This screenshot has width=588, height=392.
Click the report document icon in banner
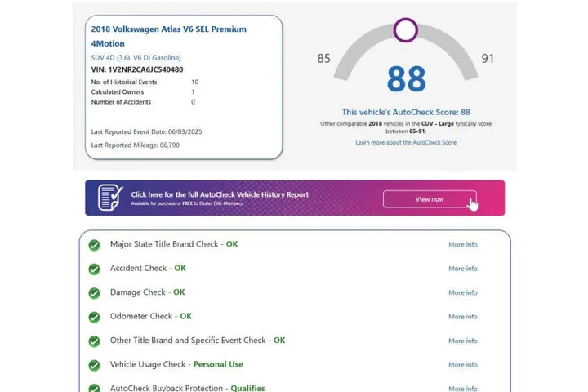[110, 198]
